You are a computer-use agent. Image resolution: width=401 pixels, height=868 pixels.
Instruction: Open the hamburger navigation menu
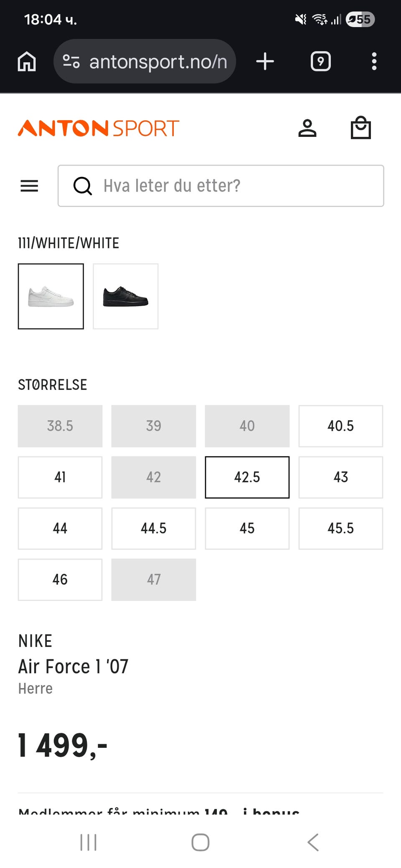pyautogui.click(x=29, y=186)
